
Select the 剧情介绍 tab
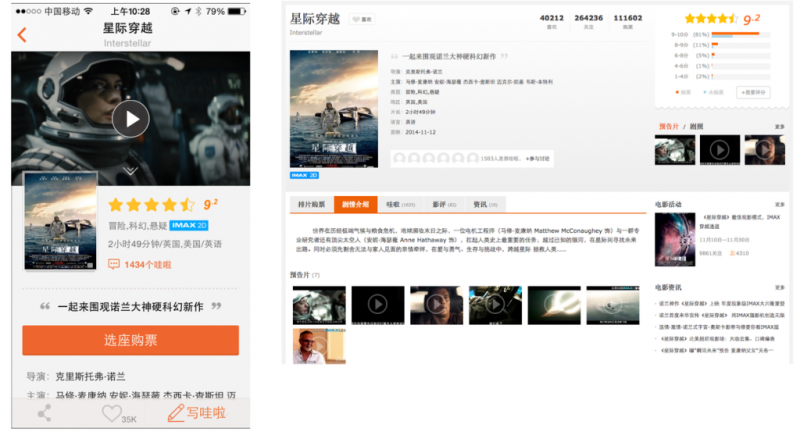pyautogui.click(x=356, y=205)
